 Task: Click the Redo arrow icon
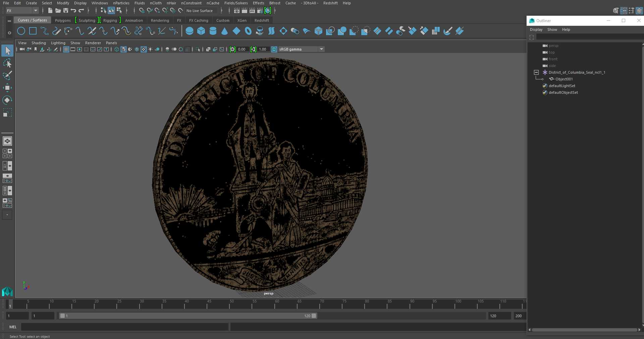[x=81, y=11]
